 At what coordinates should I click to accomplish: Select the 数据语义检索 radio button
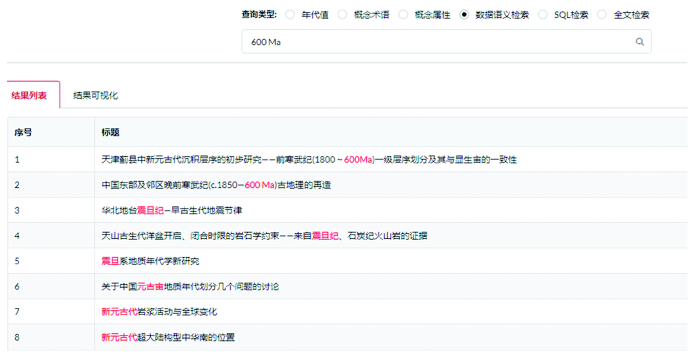pyautogui.click(x=464, y=15)
